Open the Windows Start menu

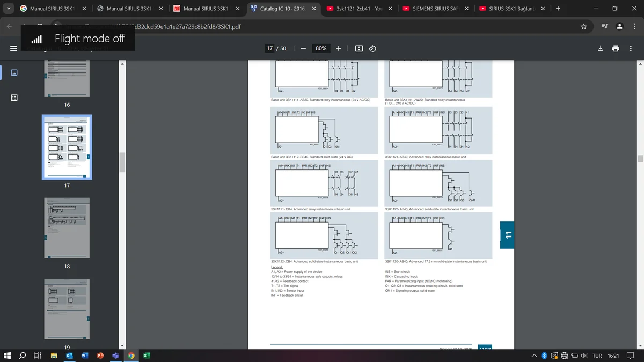pos(7,356)
